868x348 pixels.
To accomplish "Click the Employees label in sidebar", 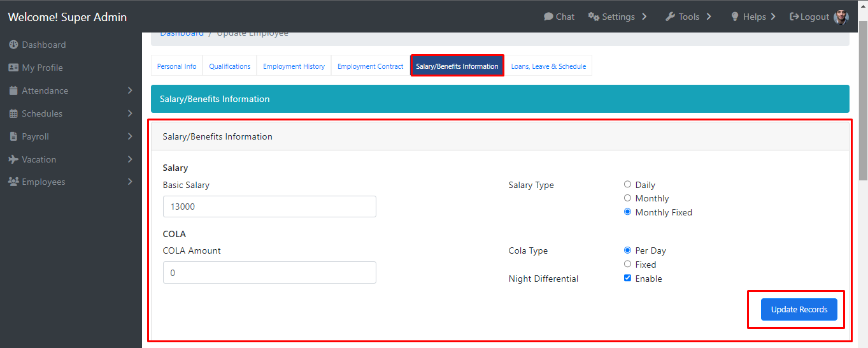I will click(43, 182).
